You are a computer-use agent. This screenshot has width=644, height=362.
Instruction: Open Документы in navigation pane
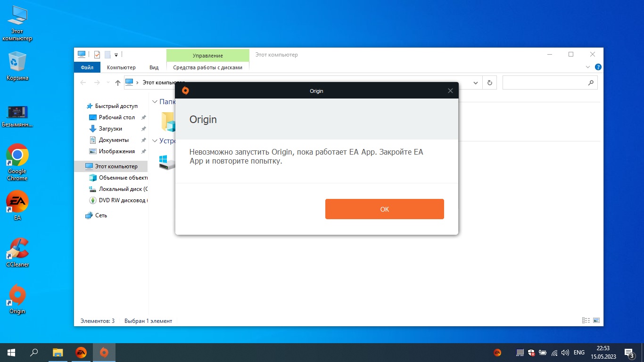coord(114,140)
